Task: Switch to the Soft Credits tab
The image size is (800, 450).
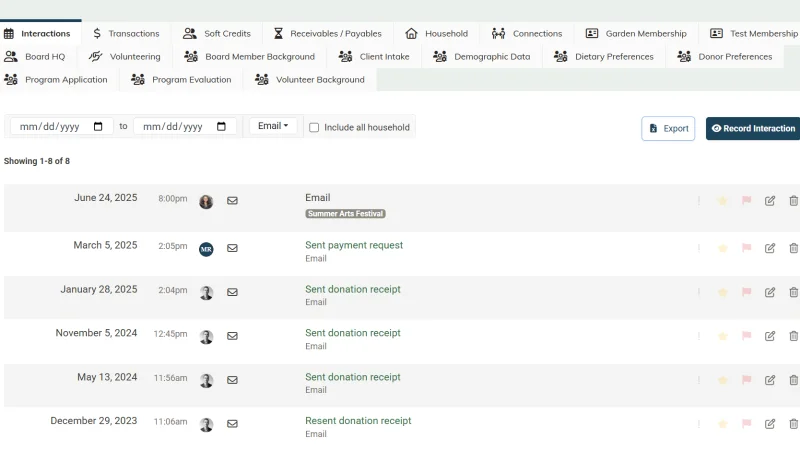Action: [217, 34]
